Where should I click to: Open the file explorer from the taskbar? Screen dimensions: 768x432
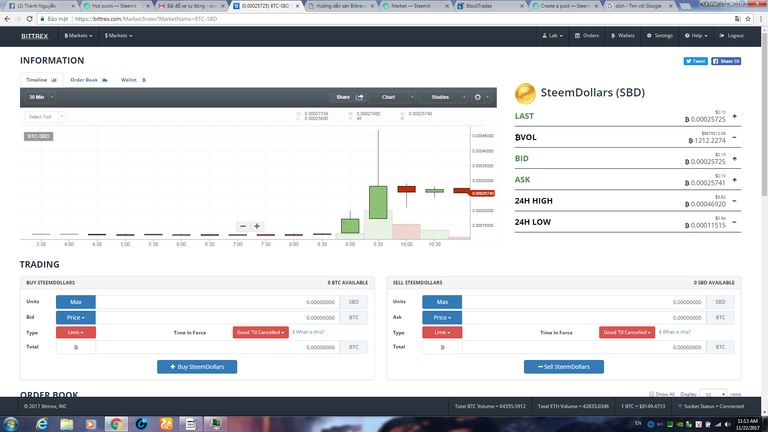(67, 424)
